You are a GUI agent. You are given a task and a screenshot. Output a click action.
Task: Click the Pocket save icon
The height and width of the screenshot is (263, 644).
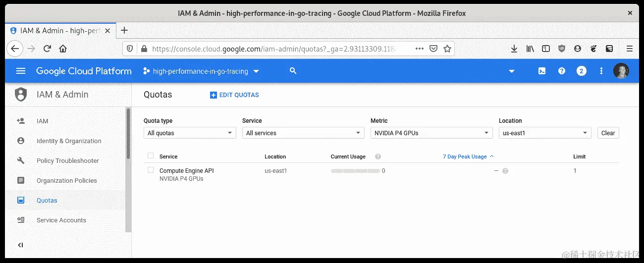point(433,49)
